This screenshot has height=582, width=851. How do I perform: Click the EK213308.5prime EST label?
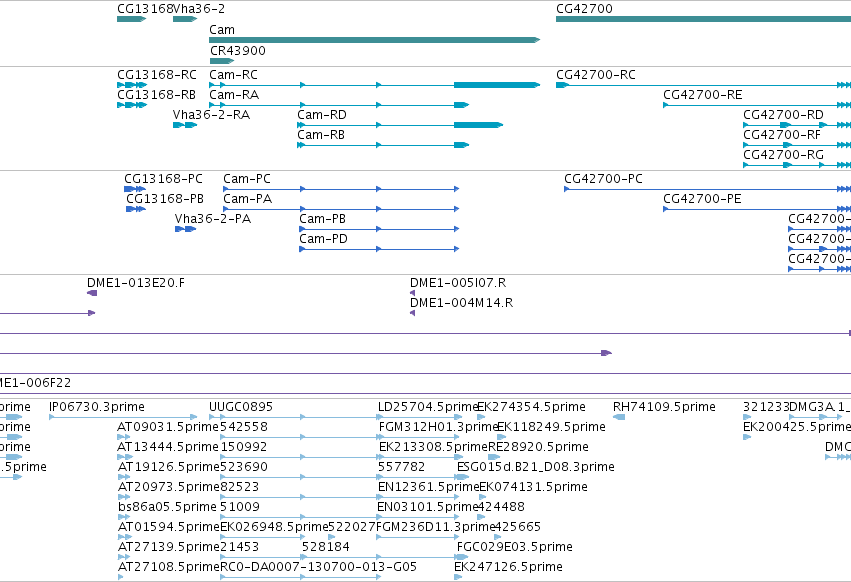click(x=433, y=447)
